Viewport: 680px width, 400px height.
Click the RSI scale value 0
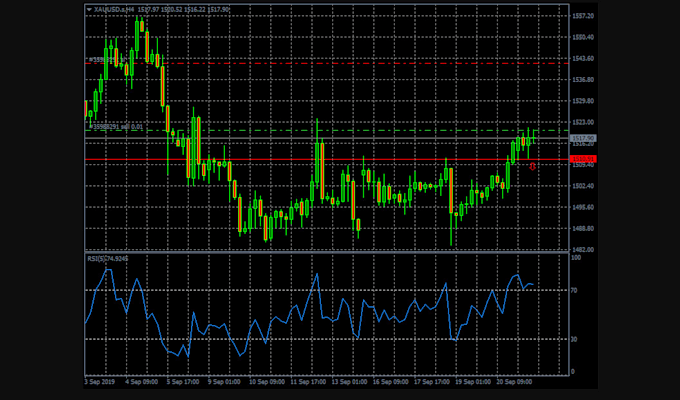coord(573,372)
